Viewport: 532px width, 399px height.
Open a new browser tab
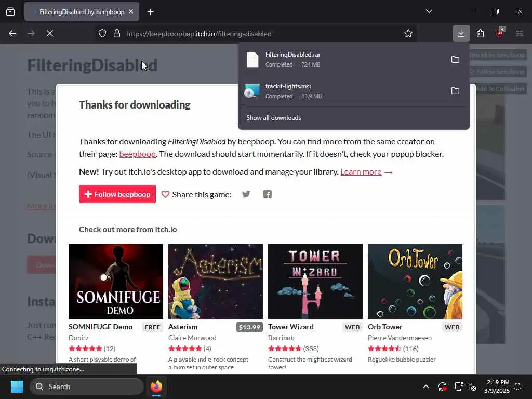click(x=151, y=12)
